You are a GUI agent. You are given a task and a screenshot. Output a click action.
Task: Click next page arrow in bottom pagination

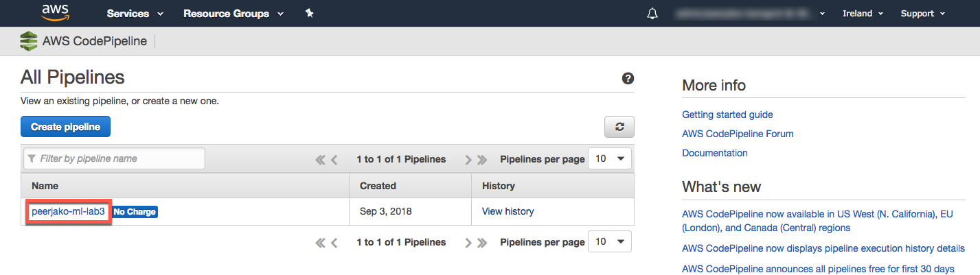click(x=468, y=242)
